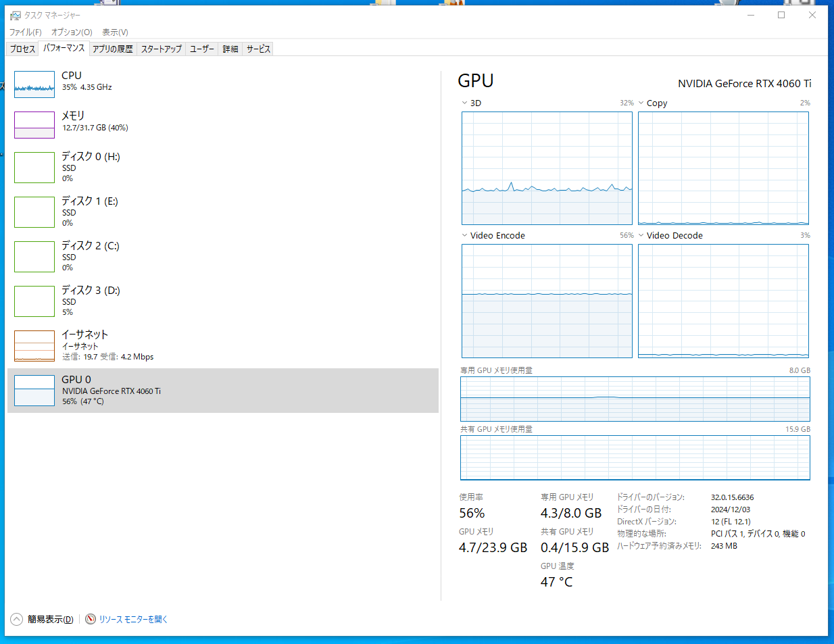Switch to the プロセス tab

pyautogui.click(x=22, y=49)
